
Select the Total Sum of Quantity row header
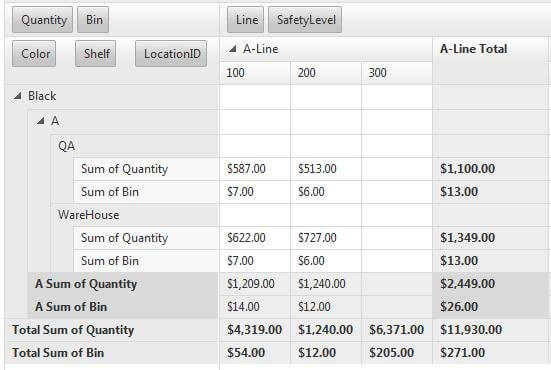click(x=112, y=330)
